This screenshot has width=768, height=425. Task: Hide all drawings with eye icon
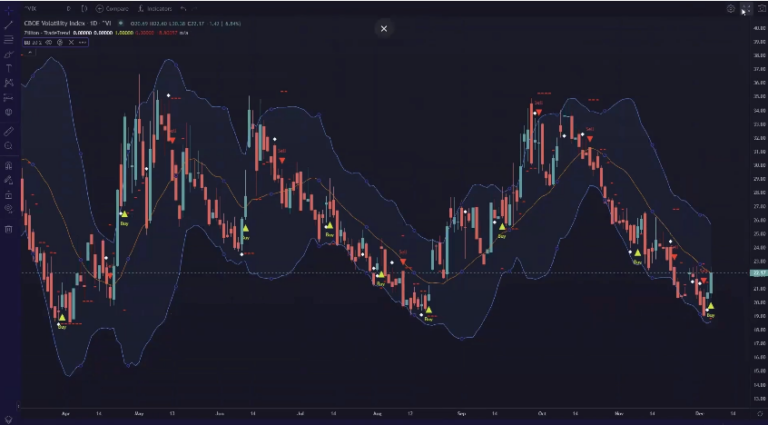pyautogui.click(x=8, y=210)
